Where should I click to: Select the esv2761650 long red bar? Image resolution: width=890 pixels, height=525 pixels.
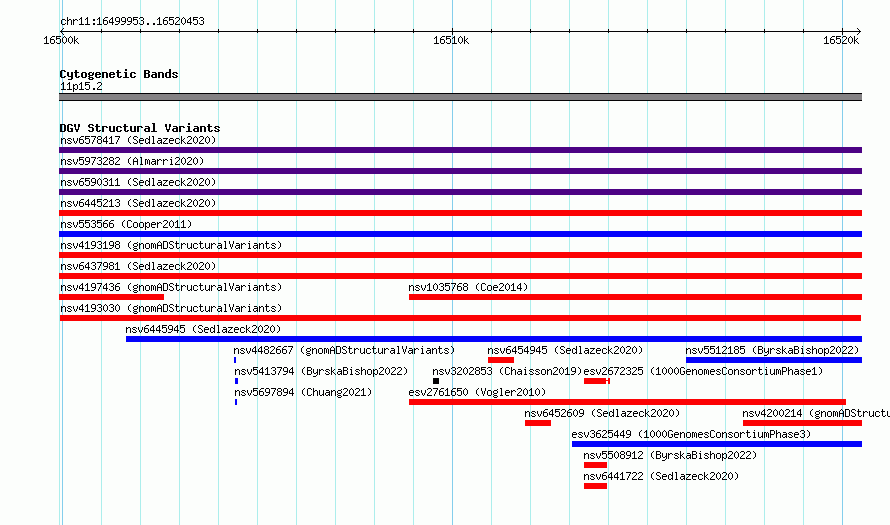click(627, 402)
